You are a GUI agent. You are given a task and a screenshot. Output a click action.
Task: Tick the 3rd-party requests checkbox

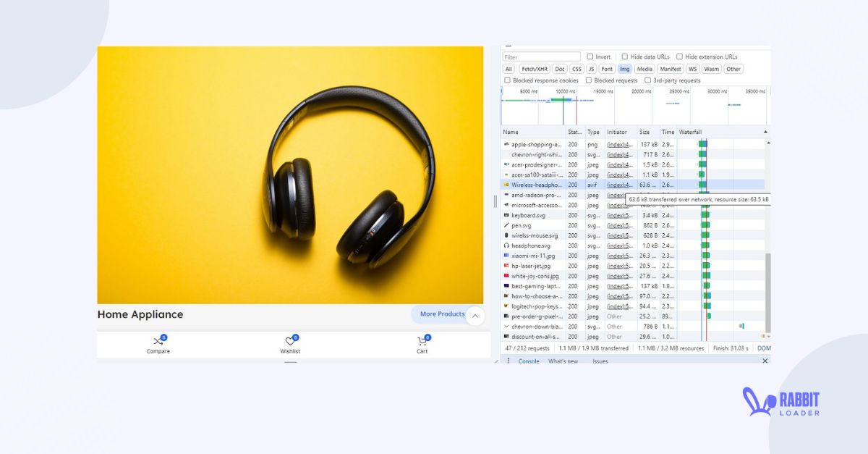(x=647, y=80)
